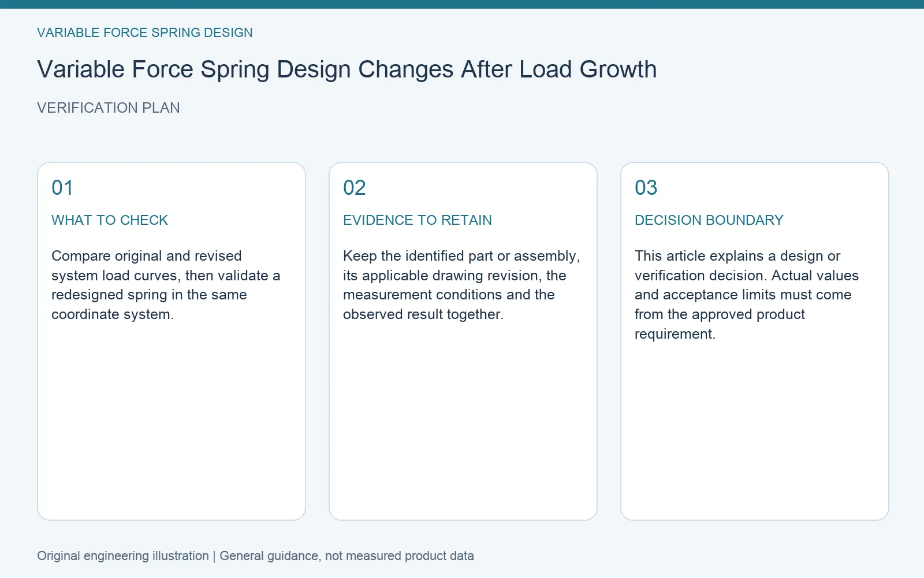Click the 'VERIFICATION PLAN' subtitle
The image size is (924, 578).
click(x=109, y=108)
